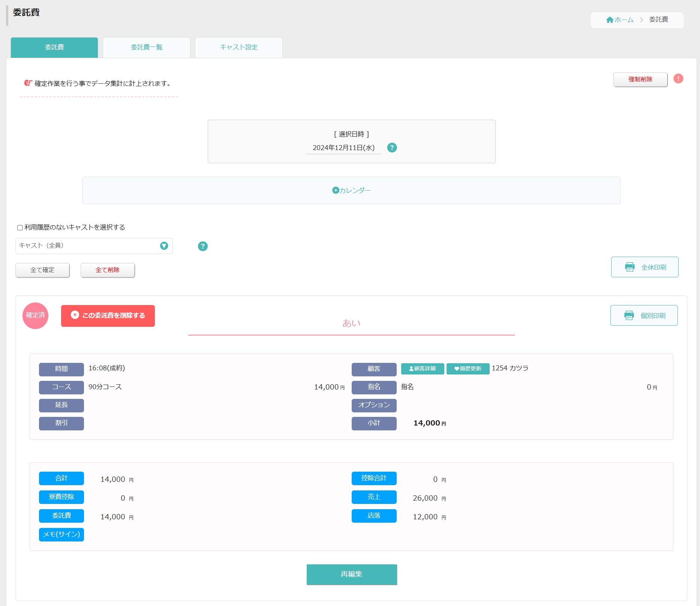Screen dimensions: 700x606
Task: Click the red exclamation warning icon
Action: [x=678, y=79]
